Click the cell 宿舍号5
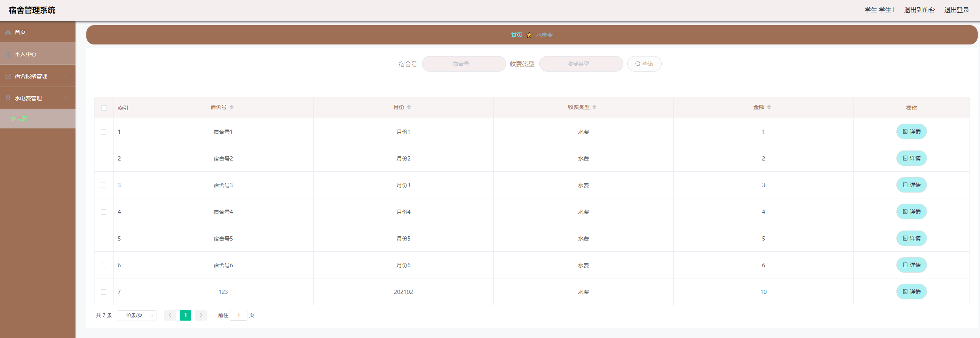This screenshot has width=980, height=338. click(223, 239)
